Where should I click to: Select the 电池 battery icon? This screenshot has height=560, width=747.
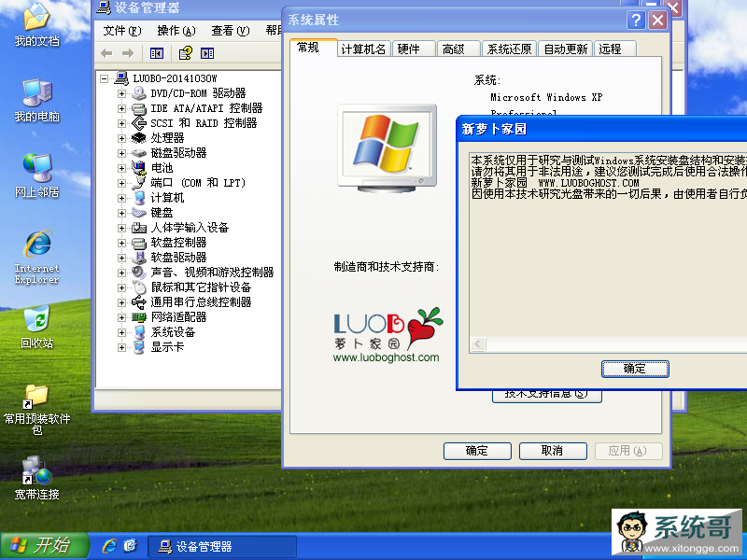pyautogui.click(x=138, y=168)
